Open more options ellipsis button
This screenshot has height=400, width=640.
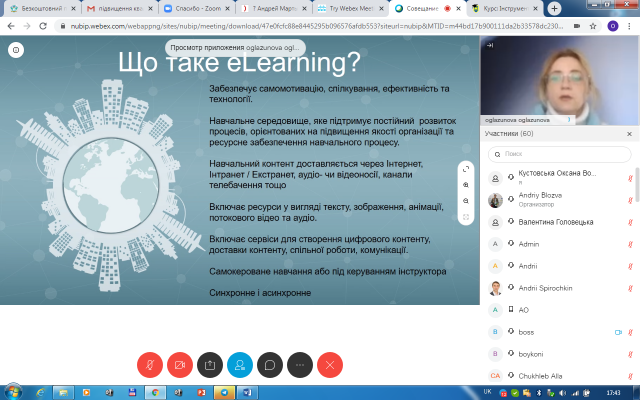pyautogui.click(x=300, y=365)
